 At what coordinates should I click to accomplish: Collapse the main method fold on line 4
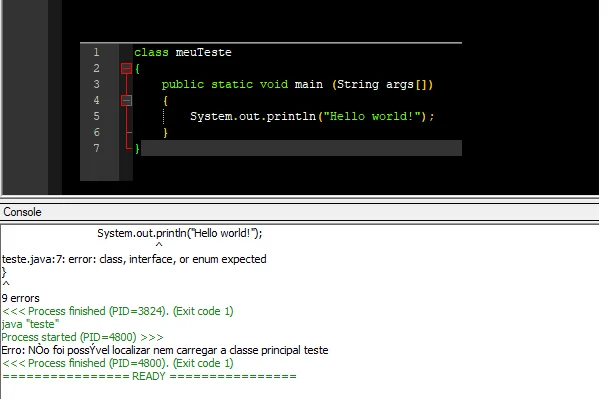coord(126,101)
